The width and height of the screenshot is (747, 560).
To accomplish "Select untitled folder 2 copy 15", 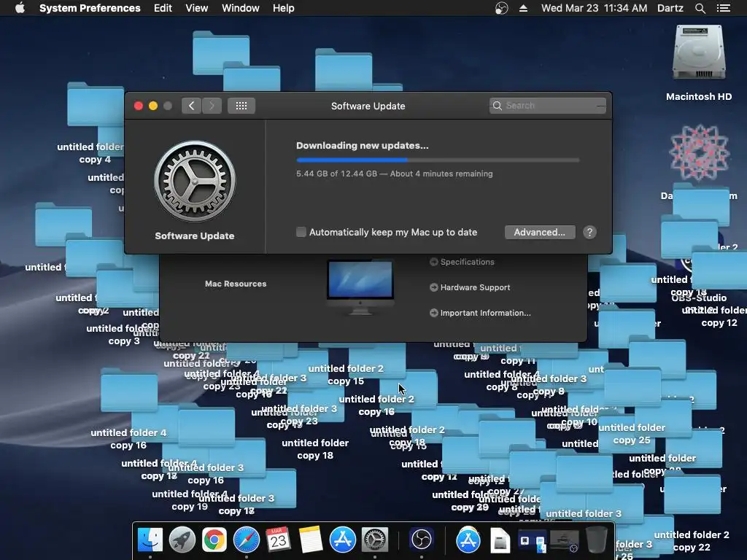I will click(x=346, y=375).
